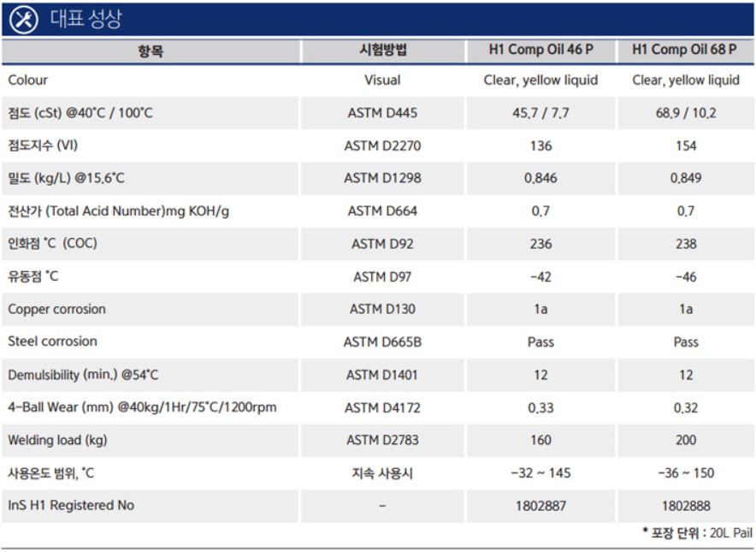Click the '밀도 (kg/L) @15.6°C' row label

click(x=66, y=178)
